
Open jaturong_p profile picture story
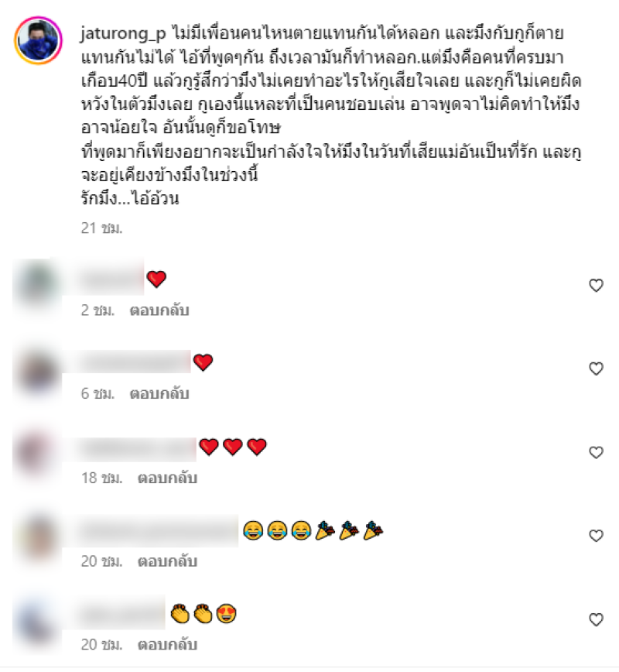pos(39,41)
